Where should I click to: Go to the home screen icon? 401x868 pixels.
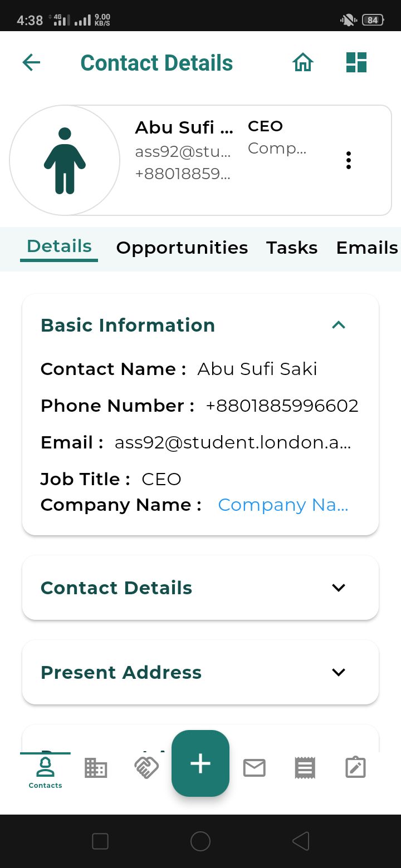pyautogui.click(x=303, y=62)
